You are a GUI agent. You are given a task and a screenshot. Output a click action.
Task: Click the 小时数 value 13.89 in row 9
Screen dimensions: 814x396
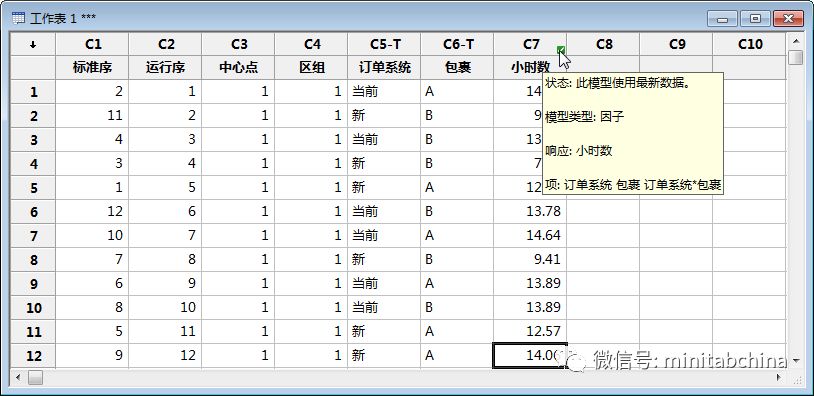click(531, 283)
